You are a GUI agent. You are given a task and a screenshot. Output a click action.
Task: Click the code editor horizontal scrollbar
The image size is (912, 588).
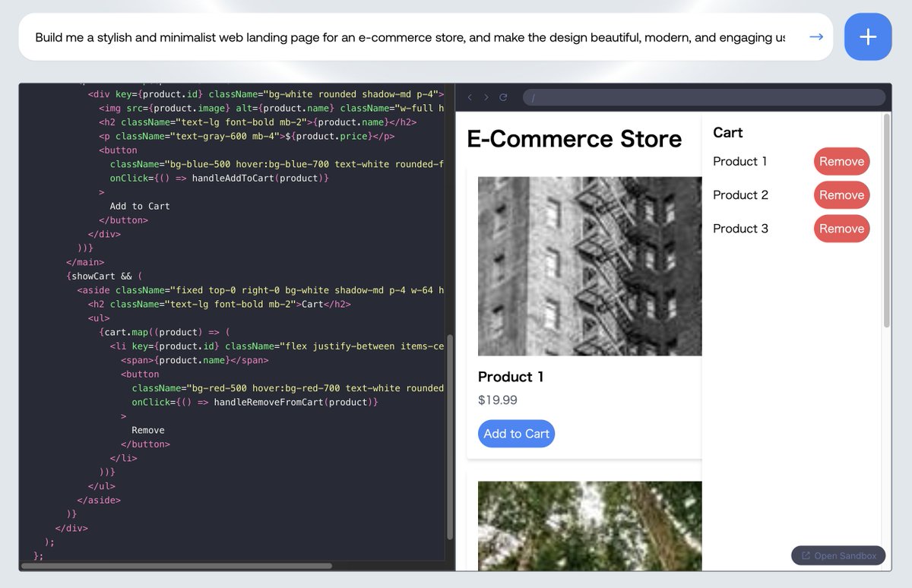coord(176,565)
